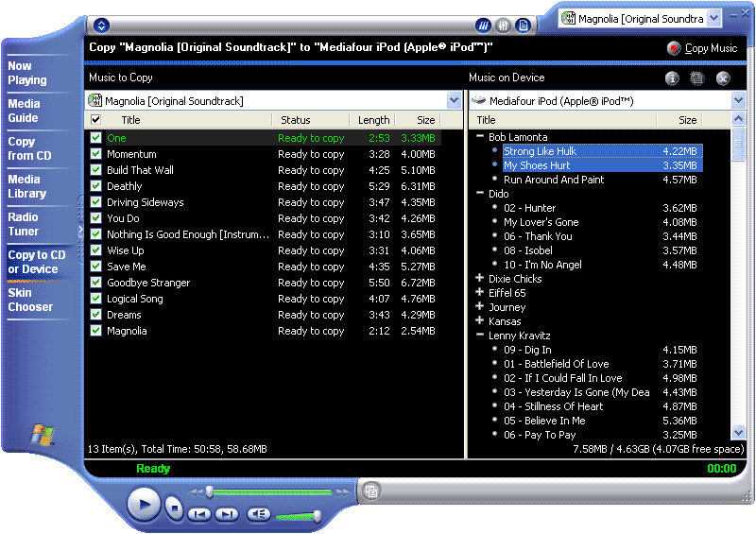The image size is (756, 534).
Task: Open the equalizer settings icon
Action: (503, 26)
